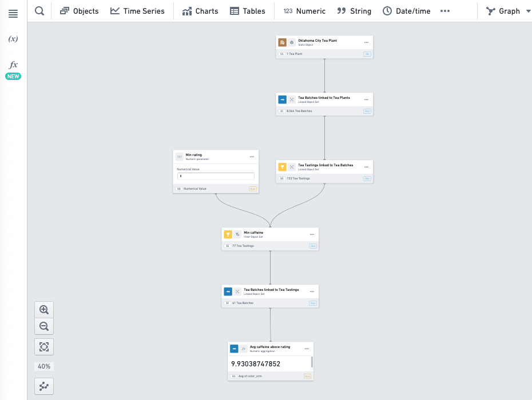The height and width of the screenshot is (400, 532).
Task: Show more toolbar options via the ellipsis
Action: tap(445, 11)
